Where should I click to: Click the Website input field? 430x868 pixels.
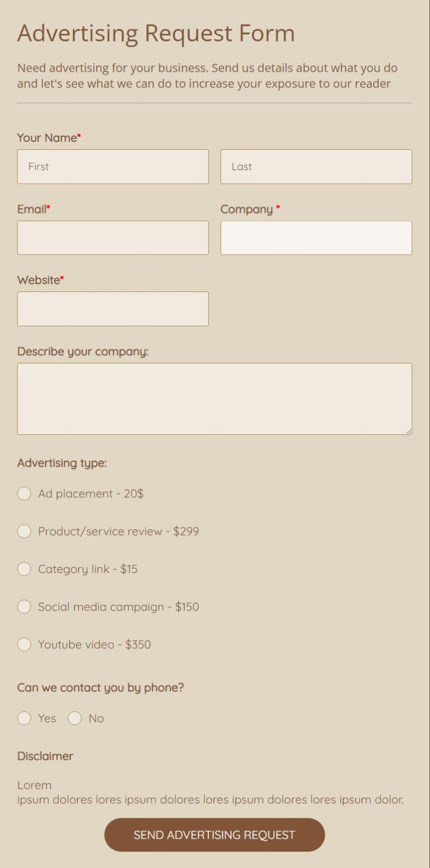coord(113,309)
